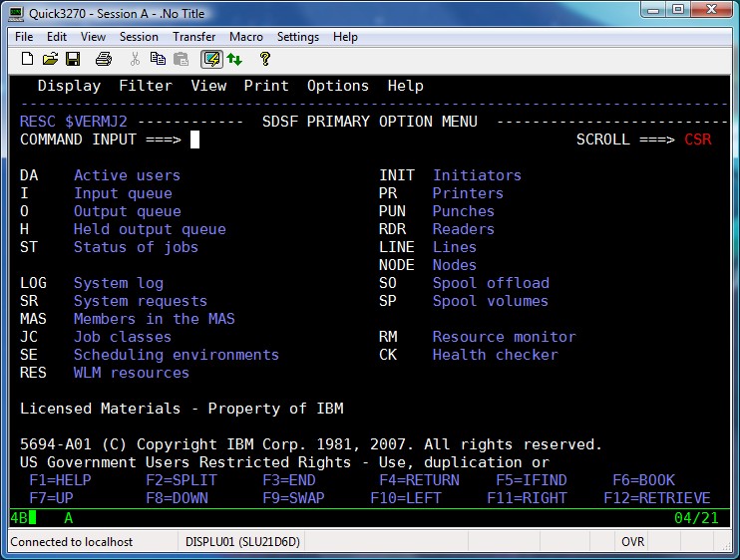The width and height of the screenshot is (740, 560).
Task: Click the New session toolbar icon
Action: tap(27, 59)
